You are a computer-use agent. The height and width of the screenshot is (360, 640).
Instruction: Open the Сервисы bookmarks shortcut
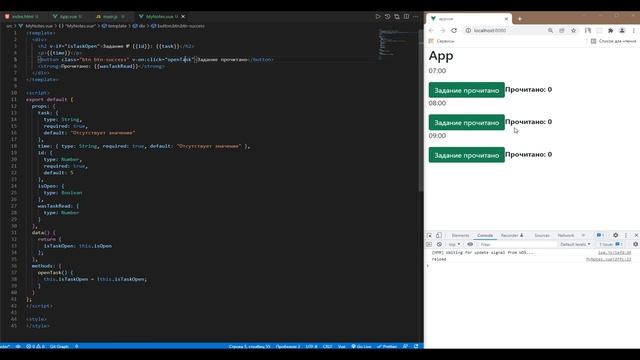(441, 41)
